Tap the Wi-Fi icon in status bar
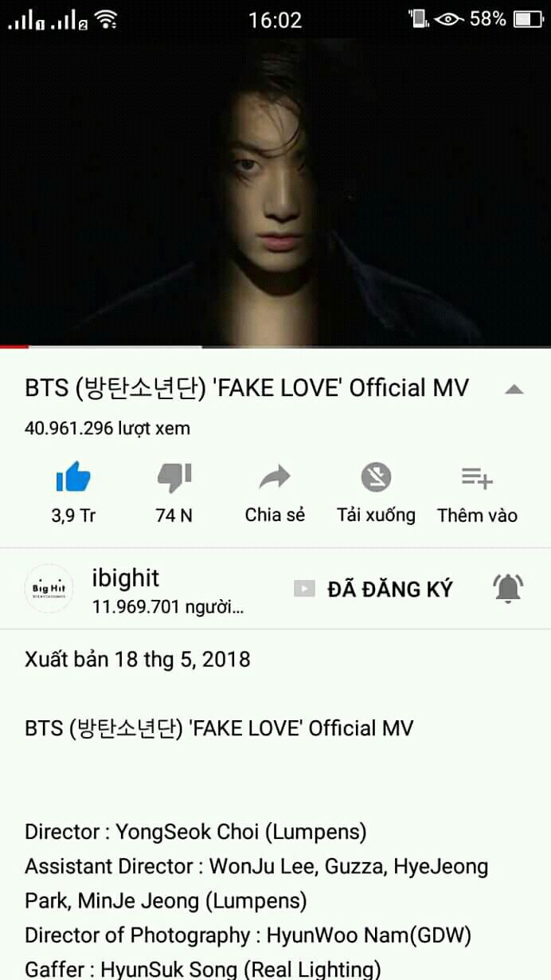 click(105, 18)
